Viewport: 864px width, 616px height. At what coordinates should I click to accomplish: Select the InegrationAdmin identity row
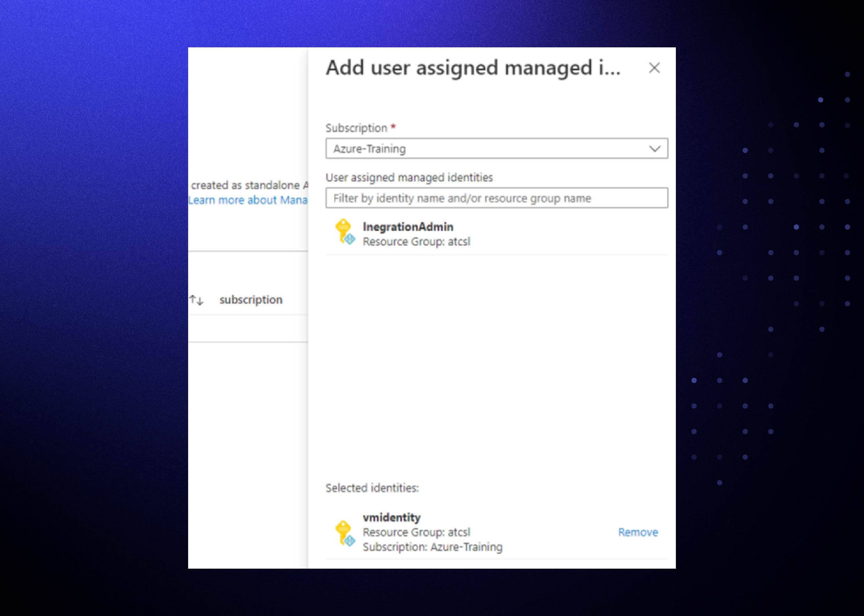click(x=408, y=226)
